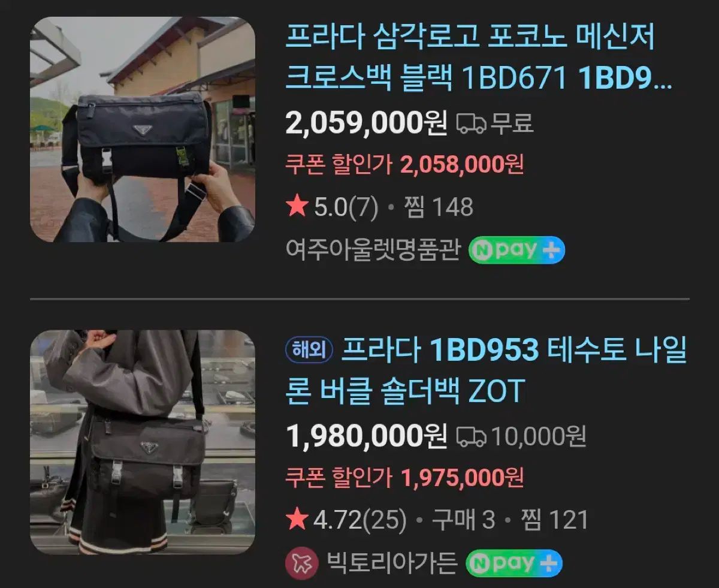Open the black Prada messenger bag thumbnail
Viewport: 719px width, 588px height.
click(143, 129)
